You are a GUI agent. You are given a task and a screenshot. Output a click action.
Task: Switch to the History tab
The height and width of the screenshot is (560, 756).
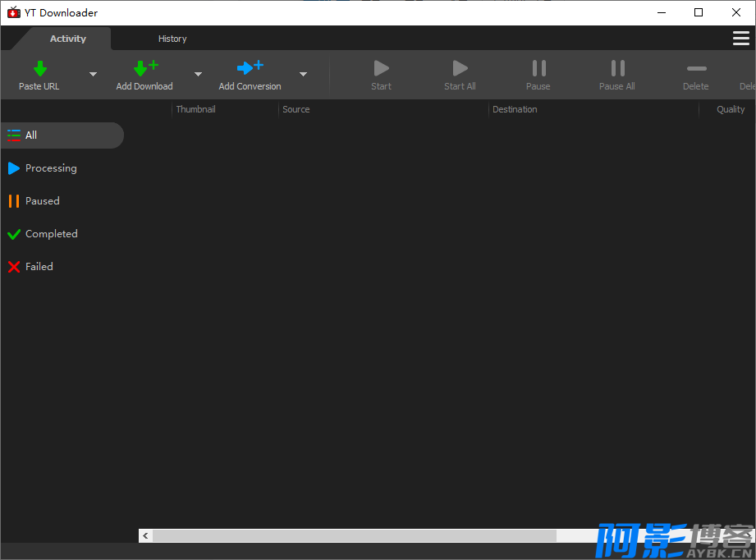point(172,39)
